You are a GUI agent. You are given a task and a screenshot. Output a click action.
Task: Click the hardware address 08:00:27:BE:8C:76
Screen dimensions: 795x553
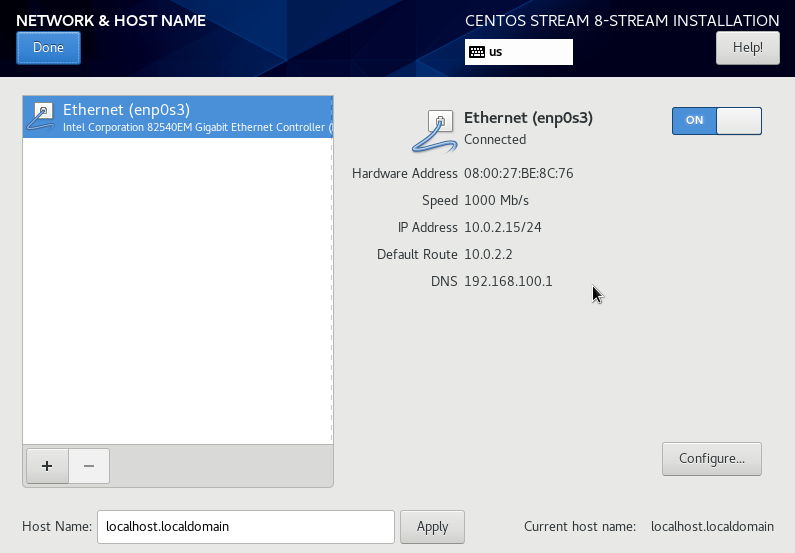pos(519,173)
